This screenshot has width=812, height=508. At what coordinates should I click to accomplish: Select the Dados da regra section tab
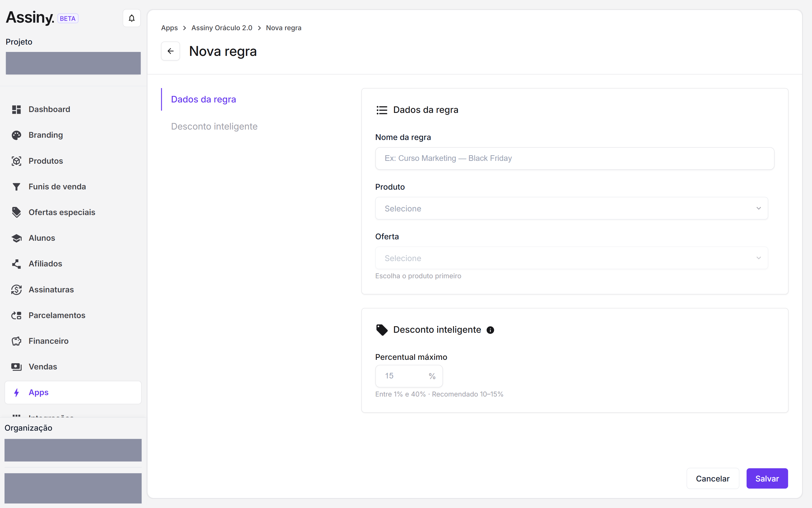(203, 99)
